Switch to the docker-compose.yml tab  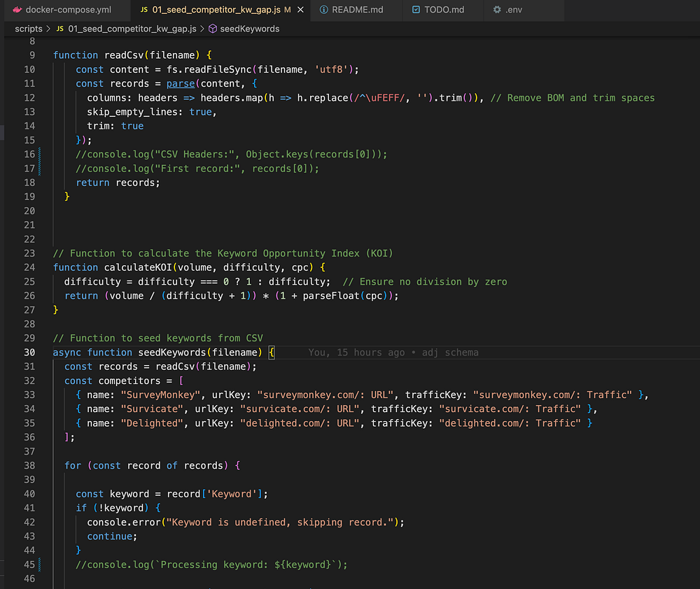[x=67, y=10]
